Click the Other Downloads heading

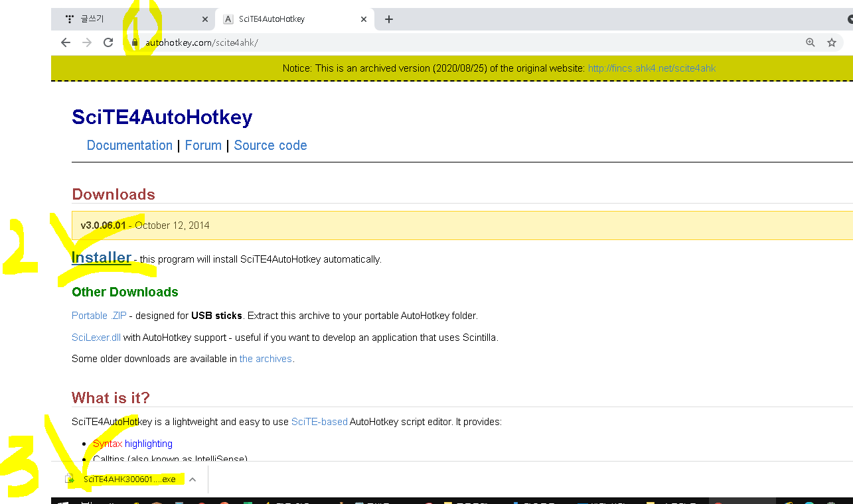point(125,292)
